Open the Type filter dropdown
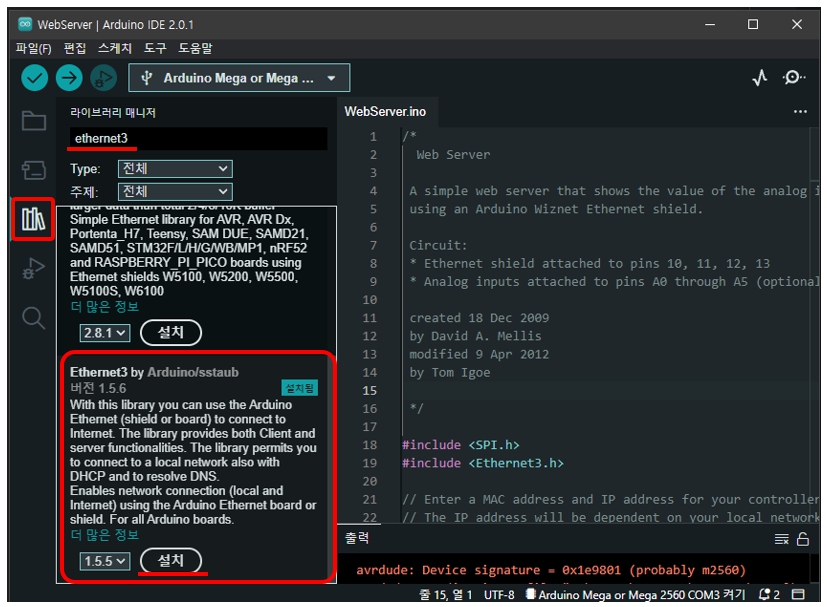The image size is (827, 607). point(175,169)
